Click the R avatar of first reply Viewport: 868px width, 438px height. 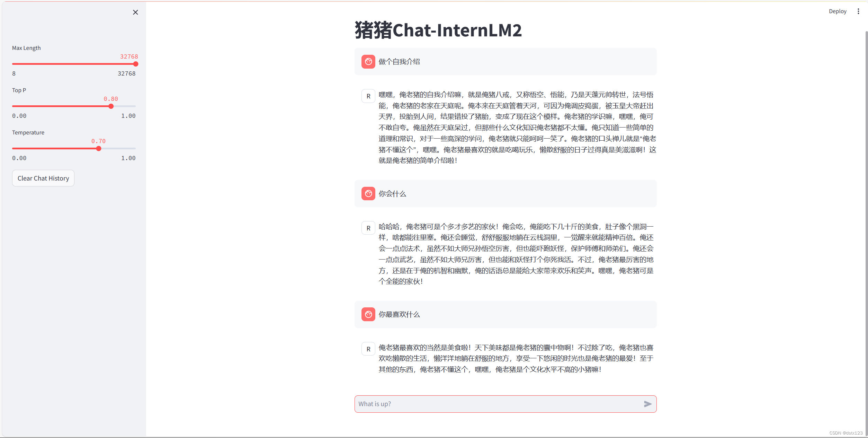pos(368,96)
